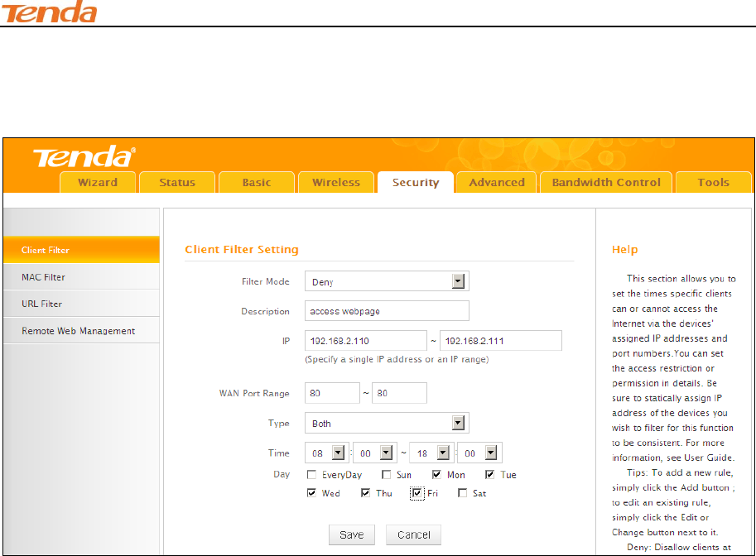Expand the Filter Mode dropdown
This screenshot has height=556, width=756.
[x=387, y=281]
